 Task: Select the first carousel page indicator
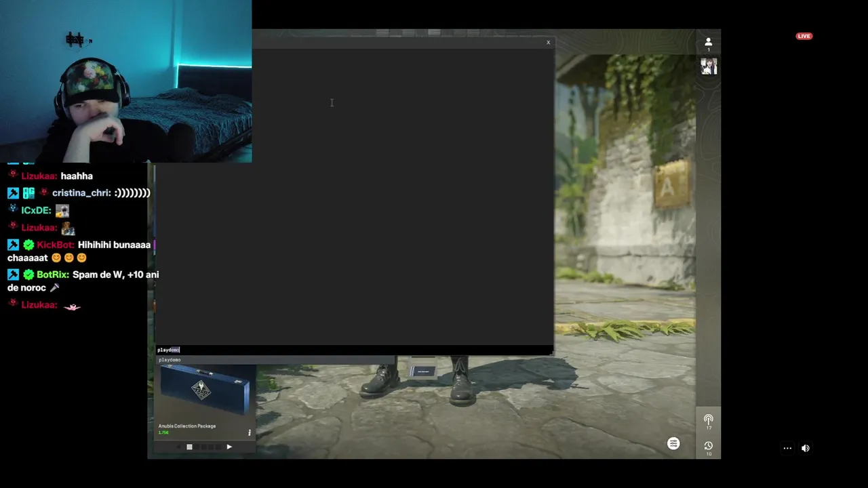coord(189,447)
